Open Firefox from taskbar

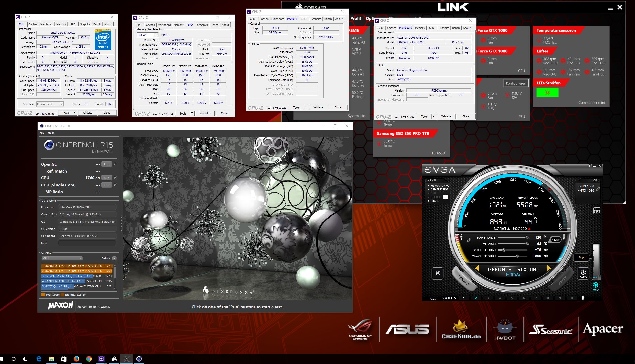pos(76,359)
